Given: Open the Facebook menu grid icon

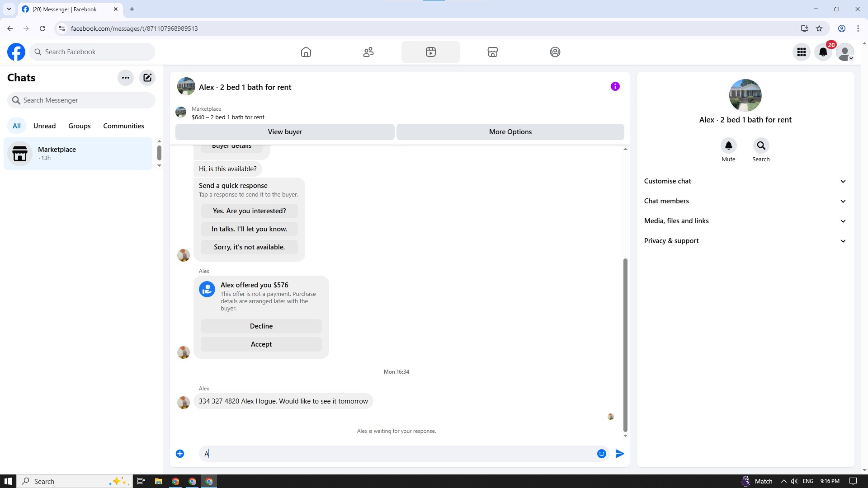Looking at the screenshot, I should click(802, 52).
